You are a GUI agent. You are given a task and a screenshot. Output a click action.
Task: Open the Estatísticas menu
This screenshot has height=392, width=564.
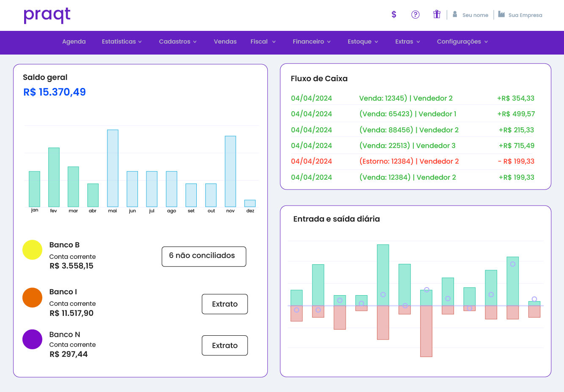(x=122, y=41)
